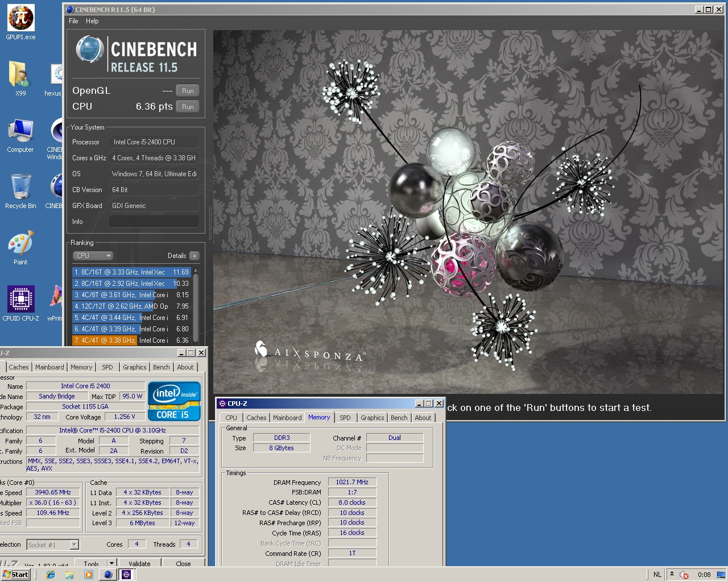
Task: Click the Close button in left CPU-Z window
Action: (183, 564)
